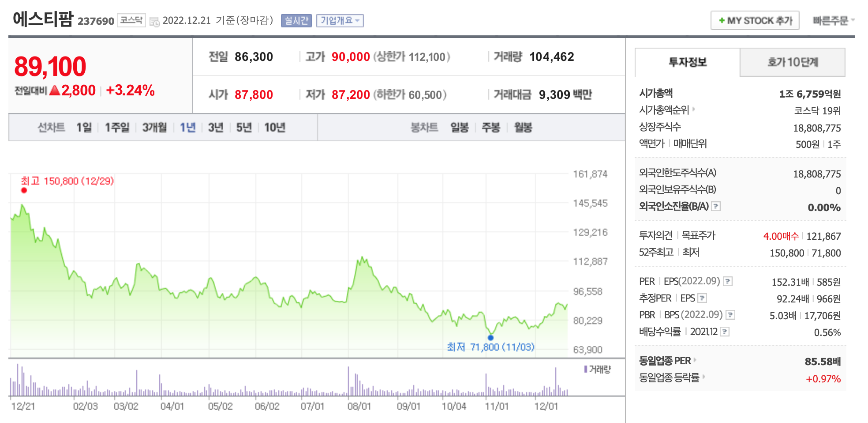The height and width of the screenshot is (423, 868).
Task: Click PER value 152.31배
Action: click(x=790, y=282)
